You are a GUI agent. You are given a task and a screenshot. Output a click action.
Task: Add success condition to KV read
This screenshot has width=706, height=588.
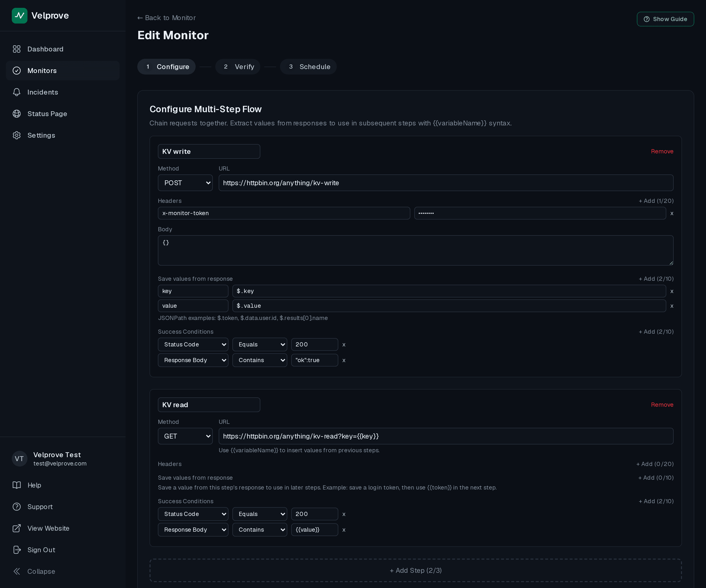pyautogui.click(x=656, y=501)
